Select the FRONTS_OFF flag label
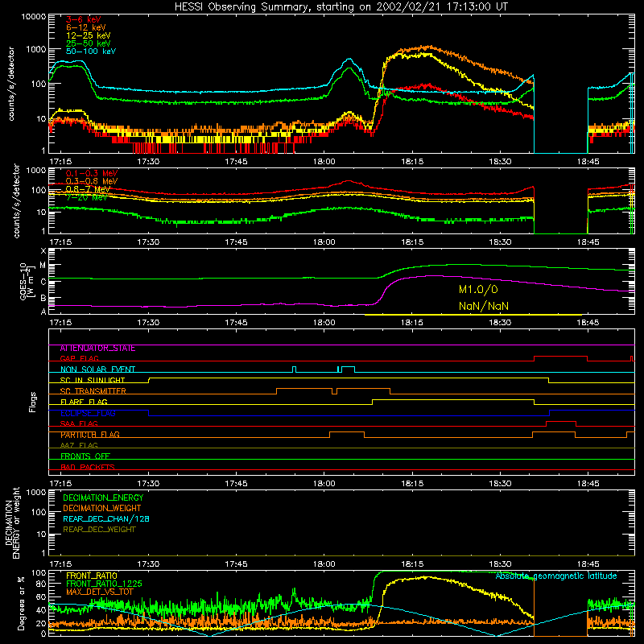The height and width of the screenshot is (644, 644). point(85,456)
